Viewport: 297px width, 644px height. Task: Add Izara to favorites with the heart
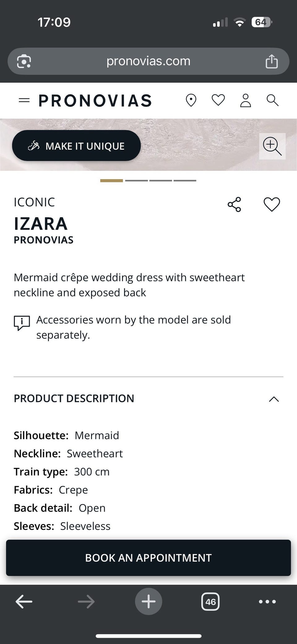(x=272, y=205)
